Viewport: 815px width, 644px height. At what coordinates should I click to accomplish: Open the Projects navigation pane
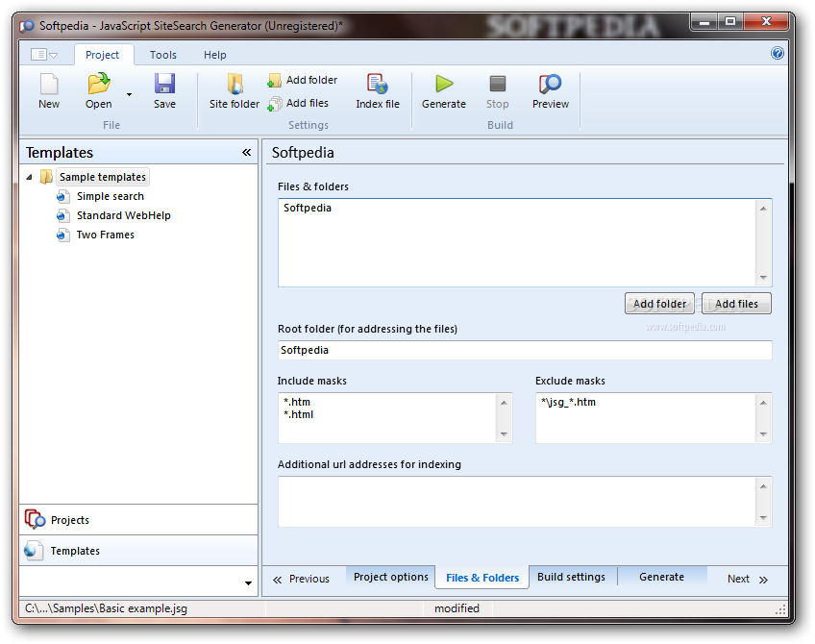click(138, 520)
